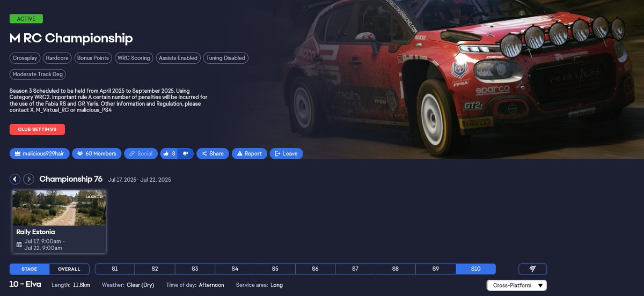Report this club
644x296 pixels.
pyautogui.click(x=249, y=153)
